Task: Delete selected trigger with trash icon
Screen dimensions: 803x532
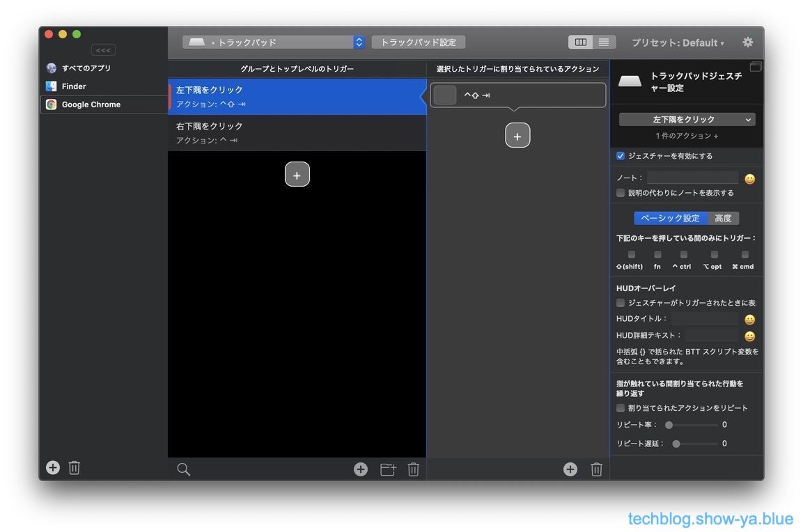Action: (413, 469)
